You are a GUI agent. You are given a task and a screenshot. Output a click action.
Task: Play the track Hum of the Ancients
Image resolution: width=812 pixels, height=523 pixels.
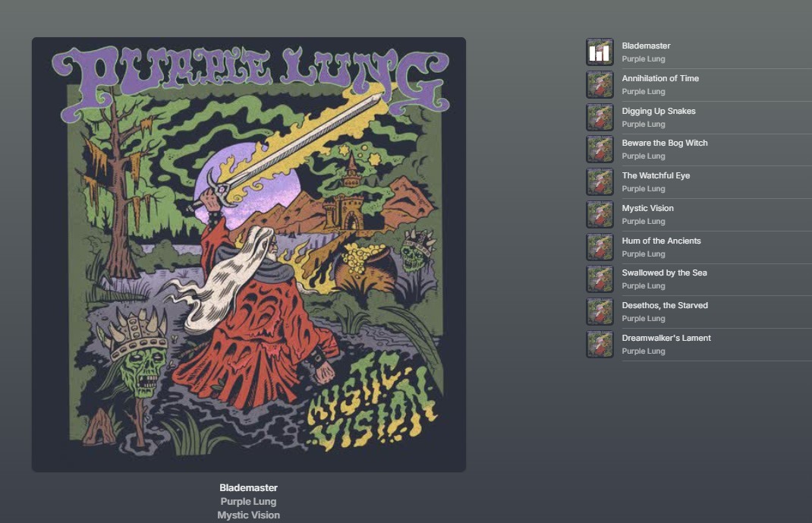coord(661,241)
